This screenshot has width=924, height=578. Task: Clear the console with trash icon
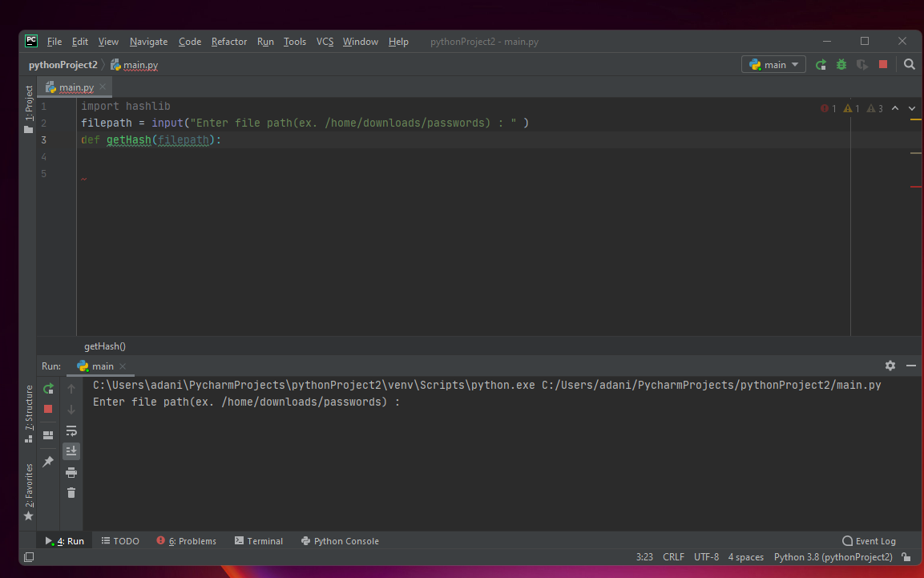71,492
